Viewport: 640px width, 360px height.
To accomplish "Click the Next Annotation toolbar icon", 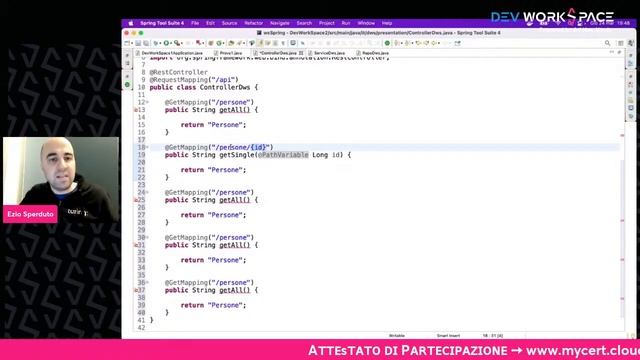I will (x=396, y=43).
